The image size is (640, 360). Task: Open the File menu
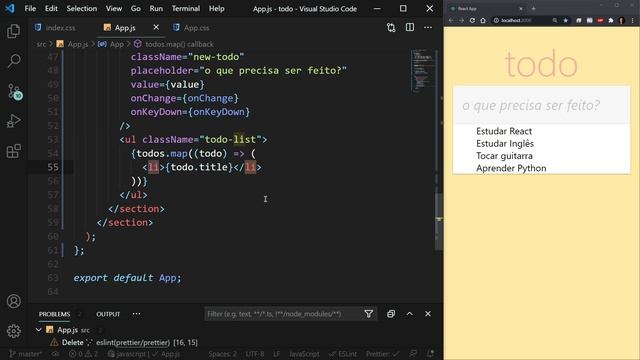30,9
